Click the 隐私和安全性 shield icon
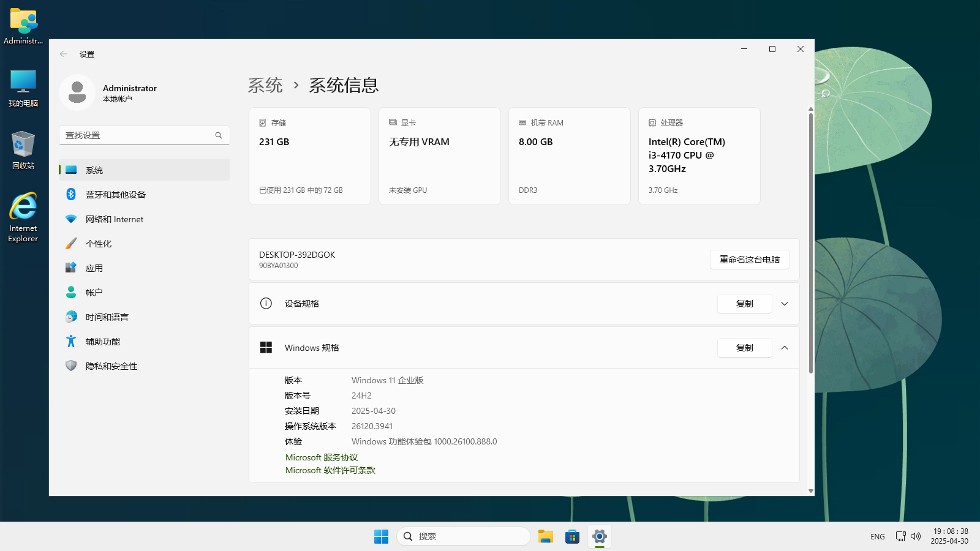Screen dimensions: 980x551 71,365
